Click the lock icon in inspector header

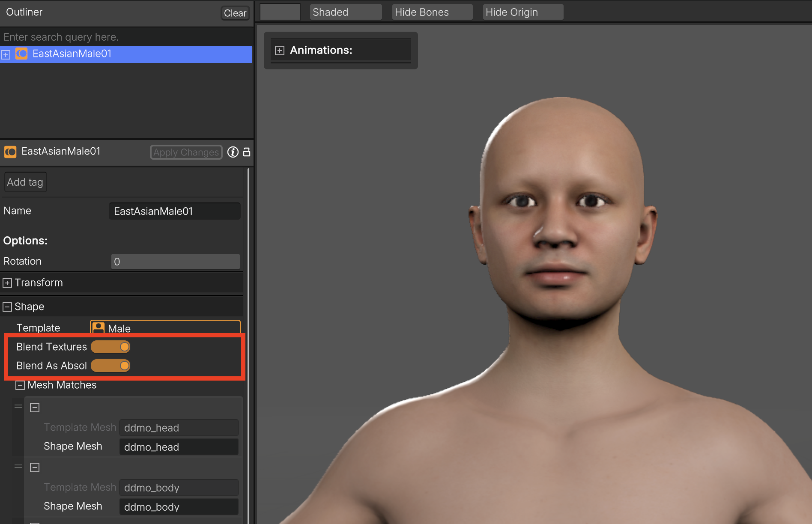(x=247, y=152)
